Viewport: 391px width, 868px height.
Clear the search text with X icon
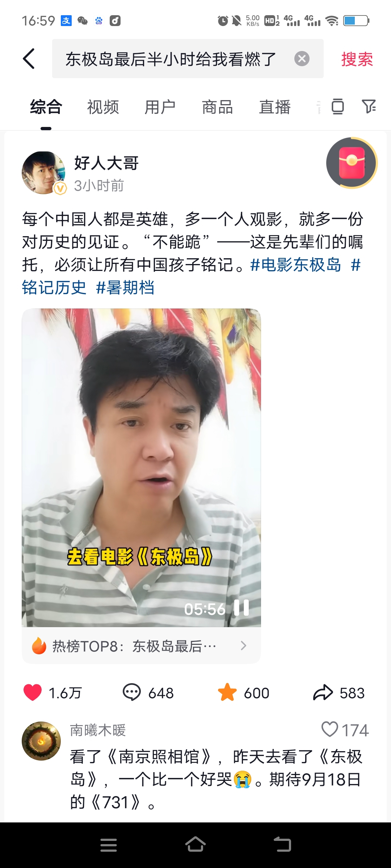(x=302, y=59)
